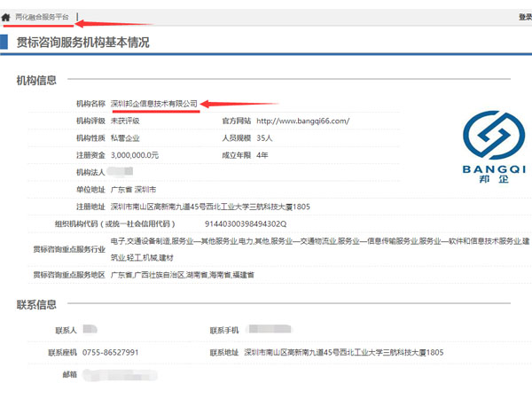Open the www.bangqi66.com website link
The image size is (532, 399).
302,121
